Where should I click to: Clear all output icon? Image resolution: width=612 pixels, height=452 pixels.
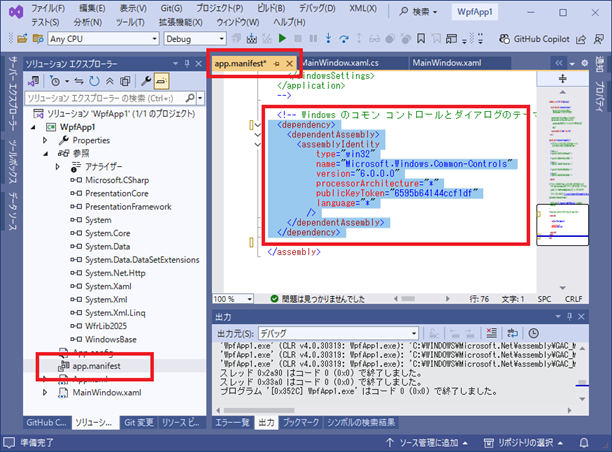[491, 333]
